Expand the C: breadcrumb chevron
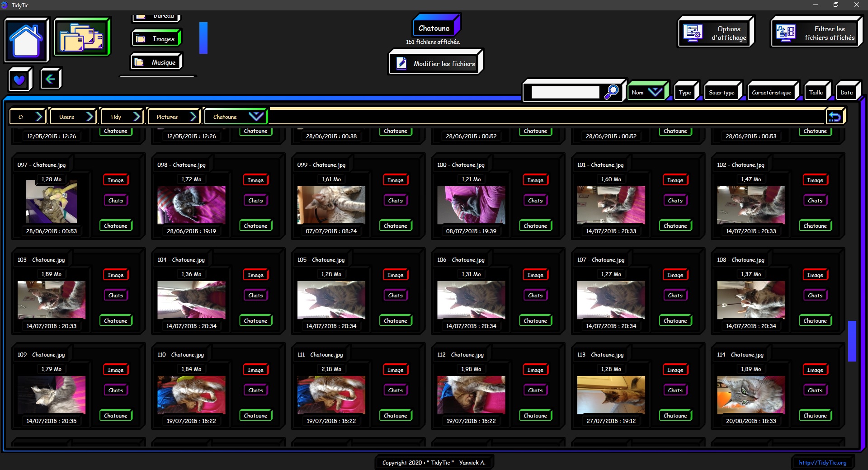Screen dimensions: 868x470 click(x=39, y=117)
